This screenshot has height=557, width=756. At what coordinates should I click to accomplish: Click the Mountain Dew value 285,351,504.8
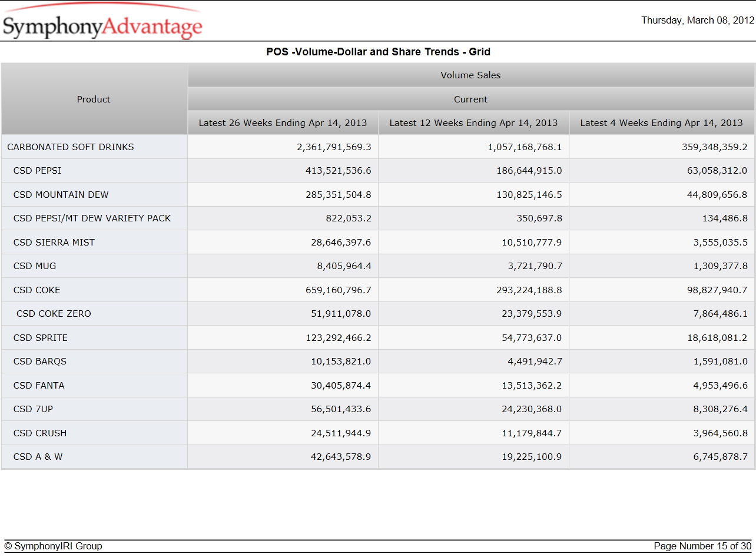(x=339, y=195)
